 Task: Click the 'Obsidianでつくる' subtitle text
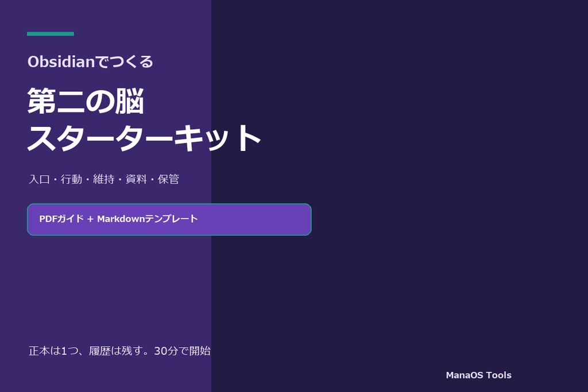pos(90,62)
